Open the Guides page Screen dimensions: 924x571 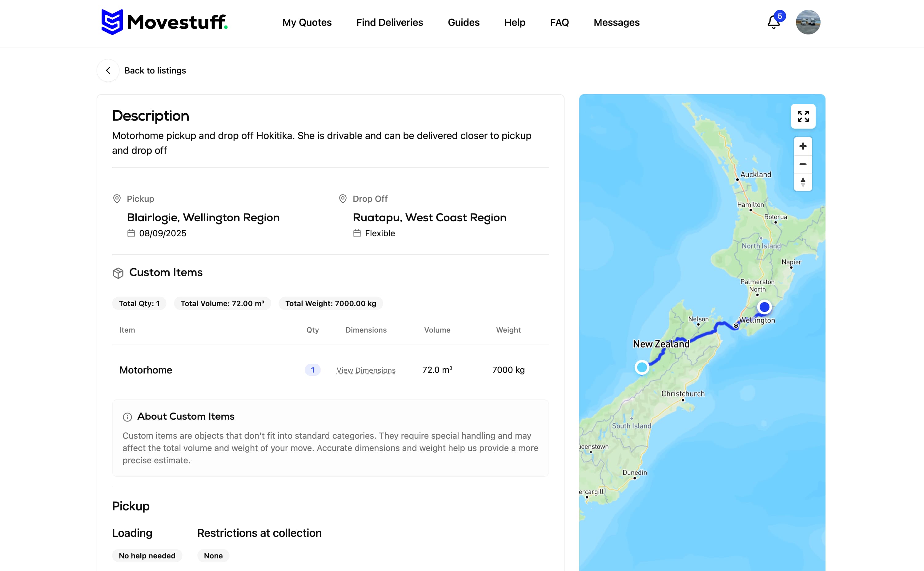[463, 23]
